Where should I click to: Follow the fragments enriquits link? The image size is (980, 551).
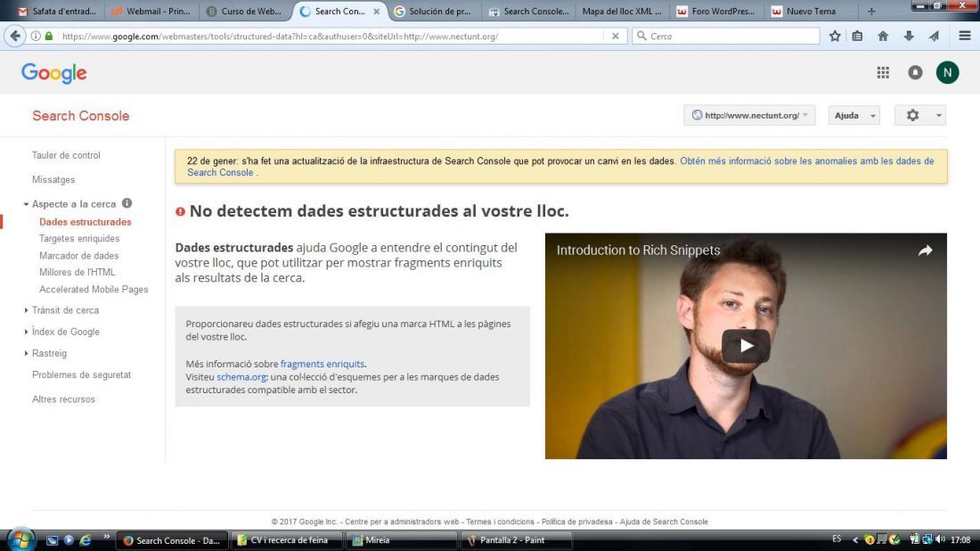[323, 364]
